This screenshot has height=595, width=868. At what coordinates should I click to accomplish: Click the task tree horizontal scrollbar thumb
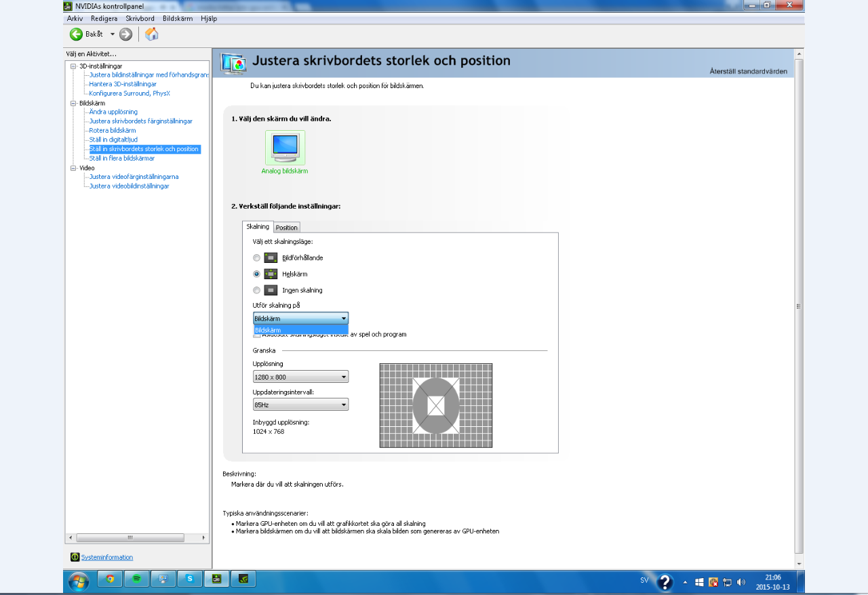pyautogui.click(x=130, y=537)
